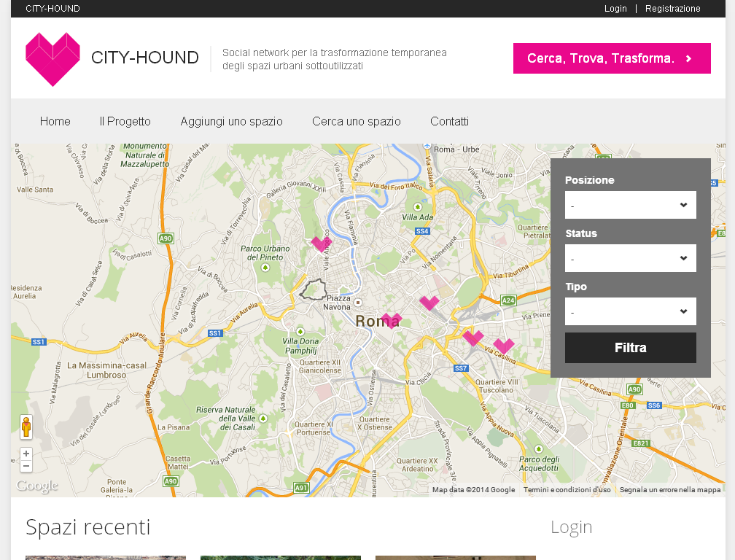
Task: Open the Home menu item
Action: click(x=55, y=121)
